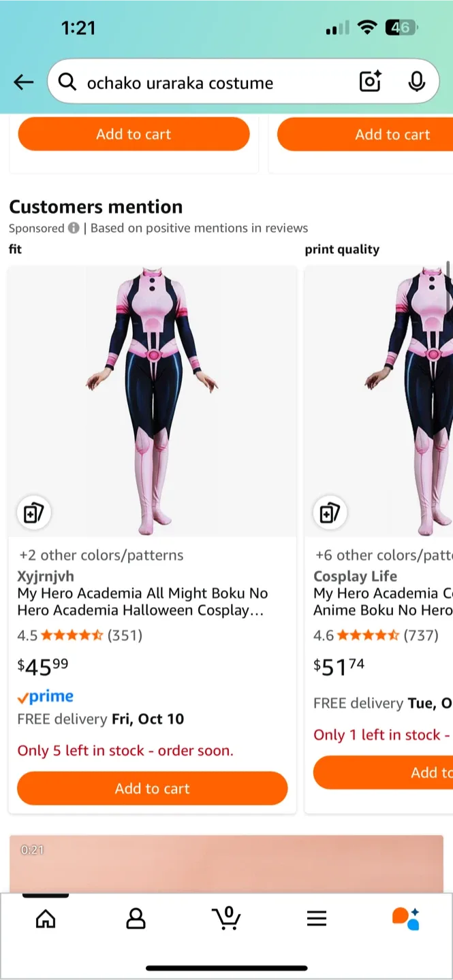This screenshot has width=453, height=980.
Task: Open the Home icon in bottom navigation
Action: pyautogui.click(x=45, y=919)
